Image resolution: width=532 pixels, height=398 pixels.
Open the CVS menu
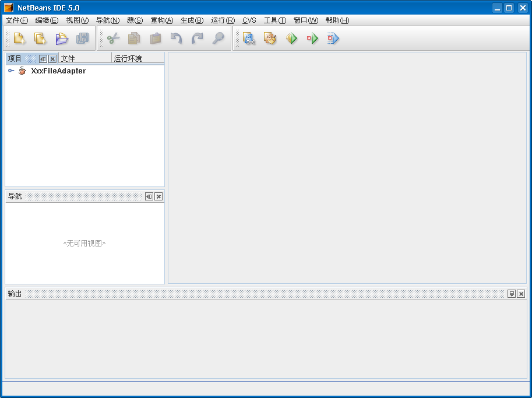coord(249,20)
